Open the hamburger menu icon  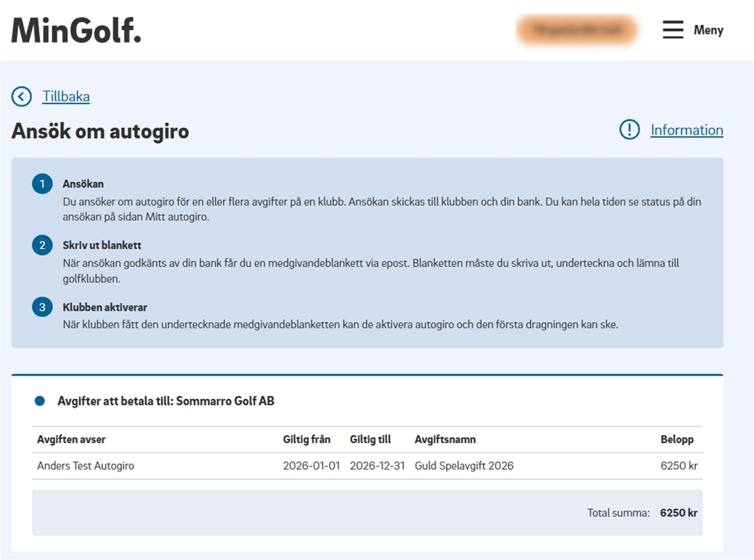673,30
